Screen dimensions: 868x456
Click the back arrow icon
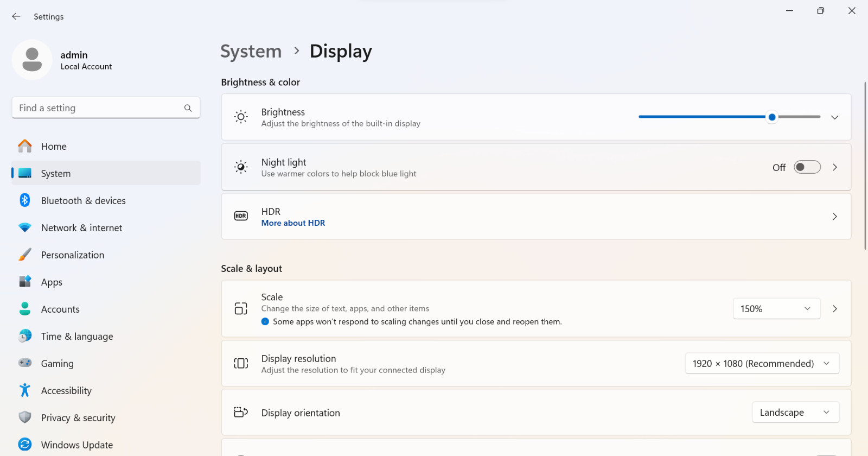16,16
